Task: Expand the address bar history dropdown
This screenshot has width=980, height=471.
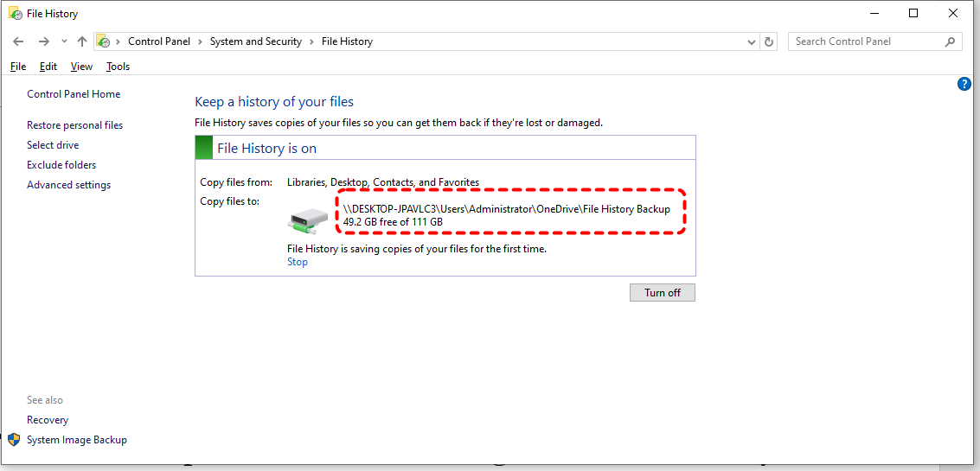Action: 752,41
